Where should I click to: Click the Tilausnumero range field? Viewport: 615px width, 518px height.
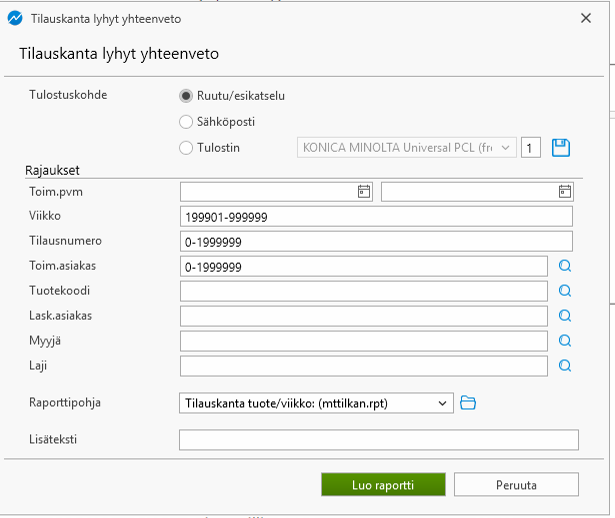(x=376, y=242)
